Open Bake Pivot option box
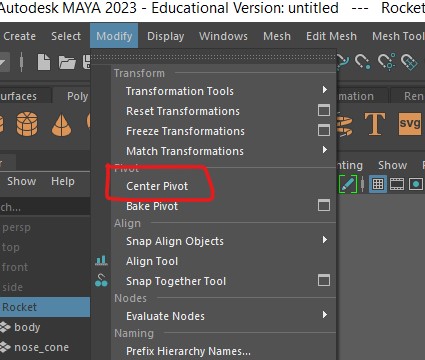Screen dimensions: 425x360 point(324,205)
